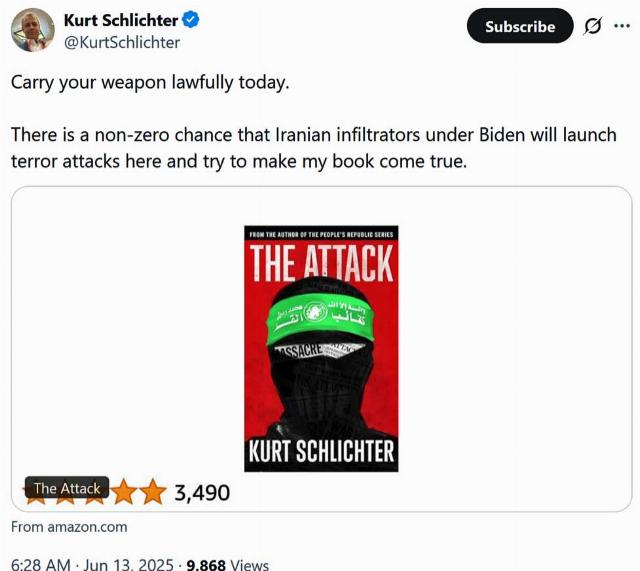Image resolution: width=640 pixels, height=571 pixels.
Task: Click the 9,868 Views count
Action: (x=227, y=564)
